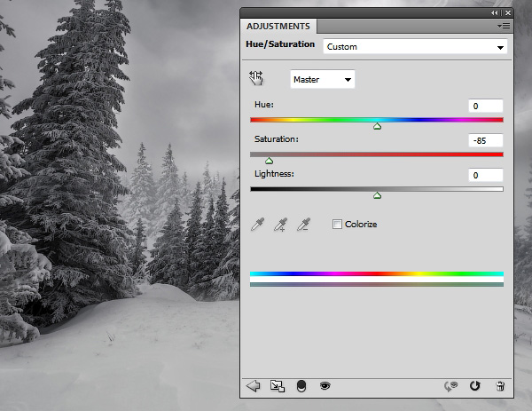Select the on-image targeted adjustment hand tool
Image resolution: width=532 pixels, height=411 pixels.
coord(256,78)
